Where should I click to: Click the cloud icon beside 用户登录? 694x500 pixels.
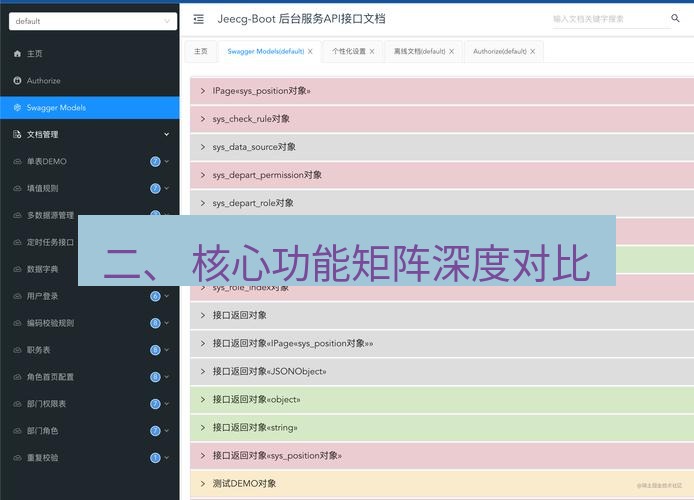coord(17,296)
